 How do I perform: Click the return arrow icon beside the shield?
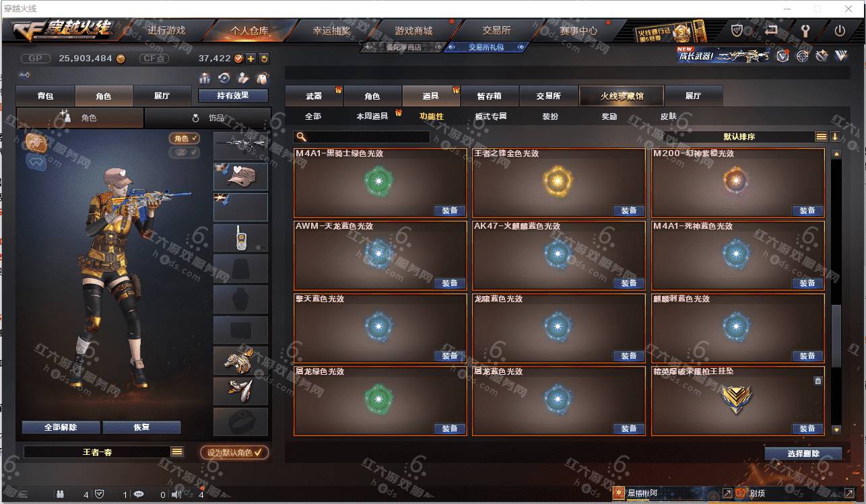[772, 30]
